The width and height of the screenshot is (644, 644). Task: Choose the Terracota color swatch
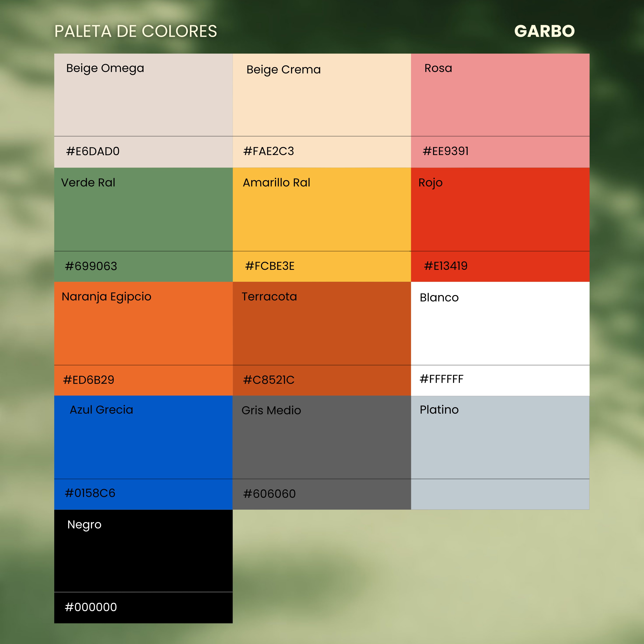pyautogui.click(x=322, y=339)
